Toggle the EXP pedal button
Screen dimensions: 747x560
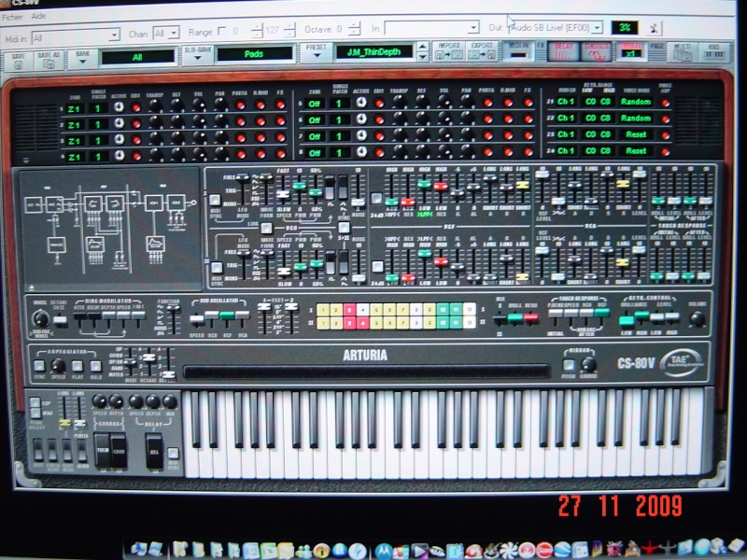point(35,402)
